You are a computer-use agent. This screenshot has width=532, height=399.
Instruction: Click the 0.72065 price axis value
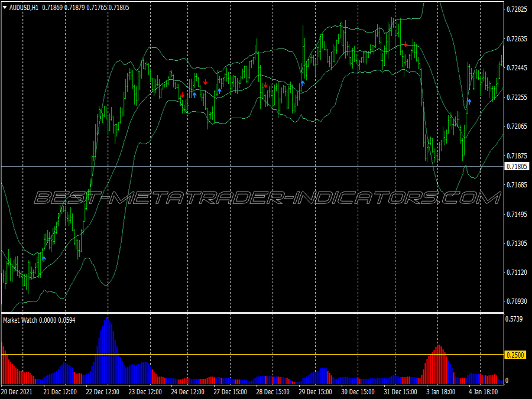517,126
